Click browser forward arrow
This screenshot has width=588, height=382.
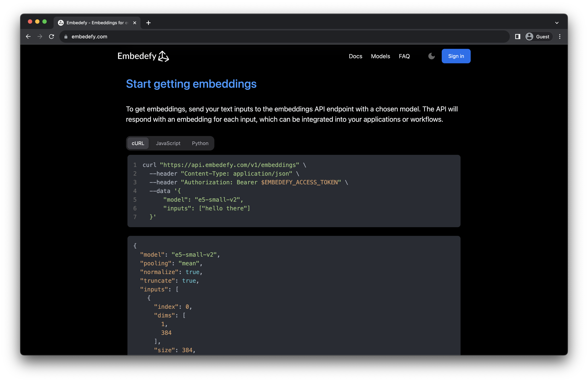click(40, 37)
